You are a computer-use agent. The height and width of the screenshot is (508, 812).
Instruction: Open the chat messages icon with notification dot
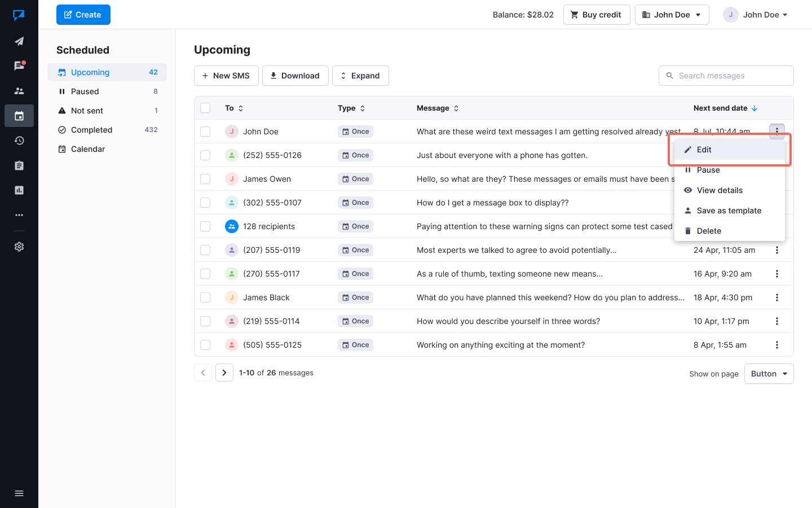19,66
